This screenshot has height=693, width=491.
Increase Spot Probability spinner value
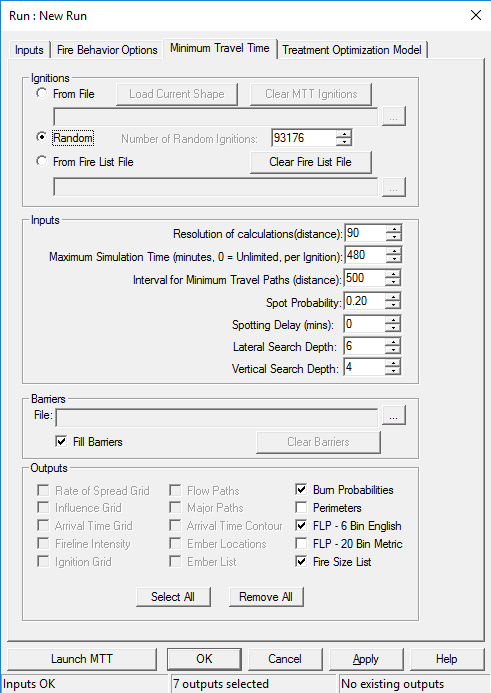coord(392,297)
